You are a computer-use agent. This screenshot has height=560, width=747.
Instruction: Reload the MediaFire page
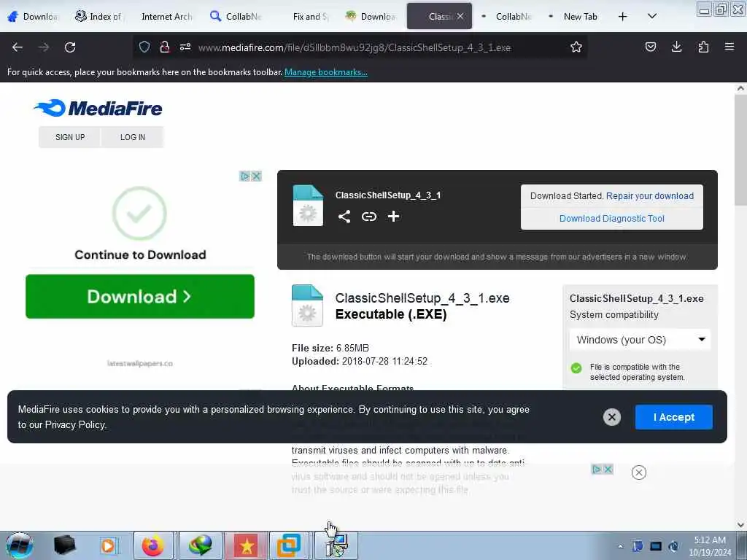click(x=70, y=47)
